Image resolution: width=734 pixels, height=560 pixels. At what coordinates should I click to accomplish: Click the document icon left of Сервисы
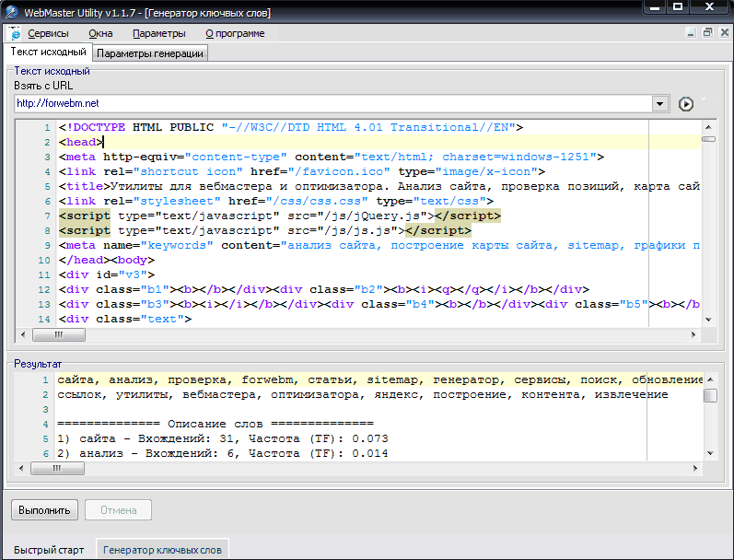15,33
